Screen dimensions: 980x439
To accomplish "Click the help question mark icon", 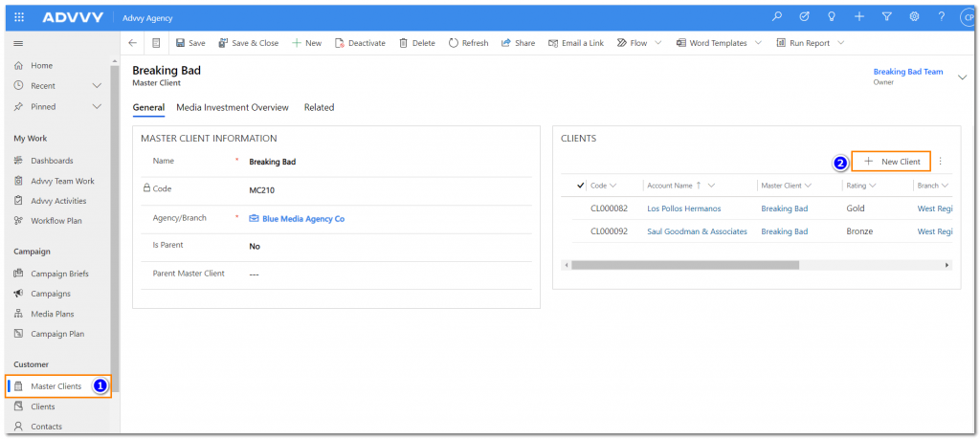I will [942, 17].
